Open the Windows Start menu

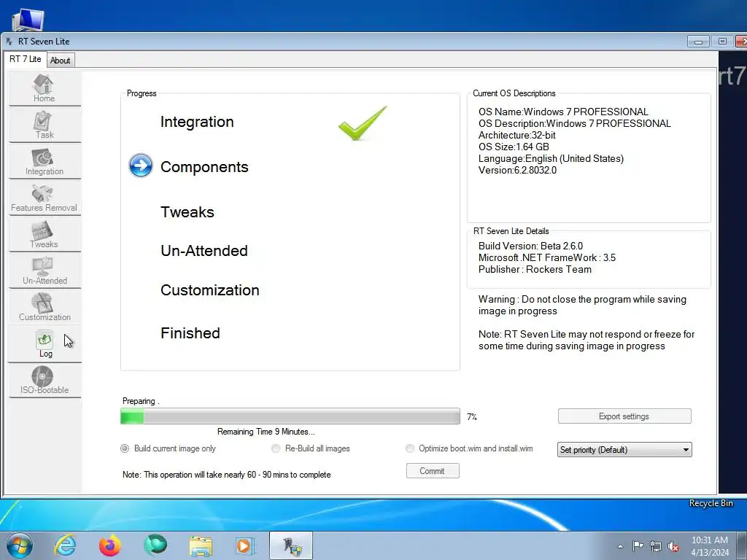pyautogui.click(x=20, y=545)
